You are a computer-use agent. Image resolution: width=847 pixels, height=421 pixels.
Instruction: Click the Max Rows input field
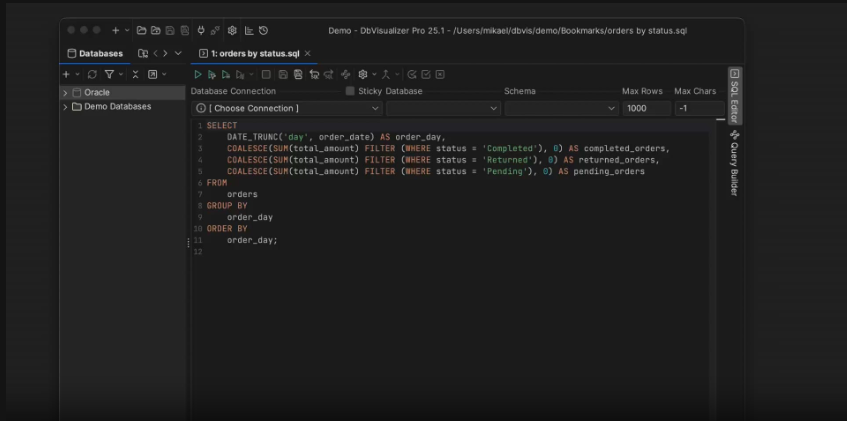click(645, 108)
